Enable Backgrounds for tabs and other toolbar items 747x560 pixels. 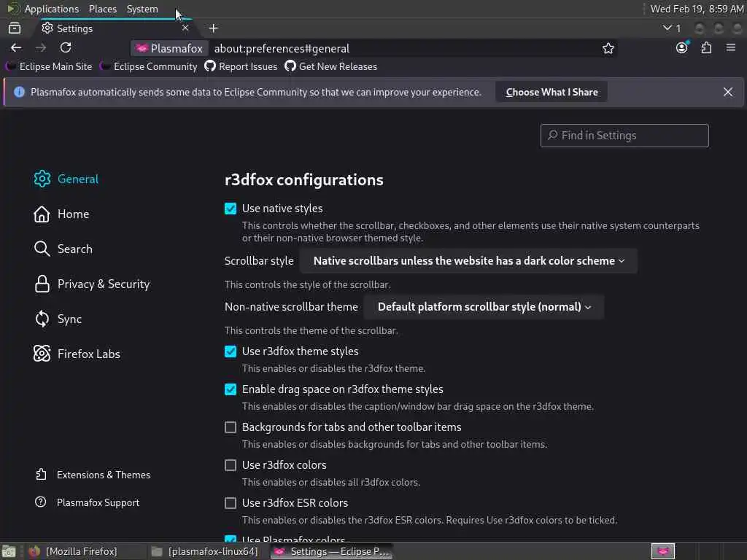pos(231,427)
